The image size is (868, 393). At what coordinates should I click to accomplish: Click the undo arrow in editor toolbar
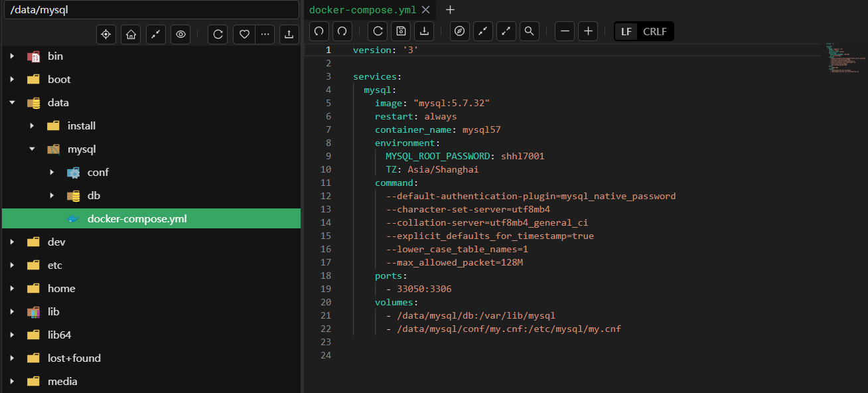click(x=319, y=31)
